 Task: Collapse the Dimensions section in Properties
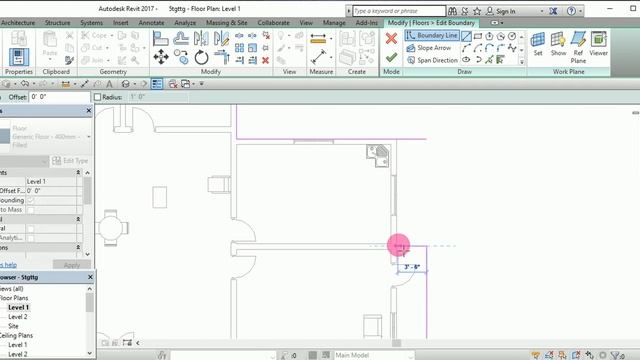click(x=78, y=247)
